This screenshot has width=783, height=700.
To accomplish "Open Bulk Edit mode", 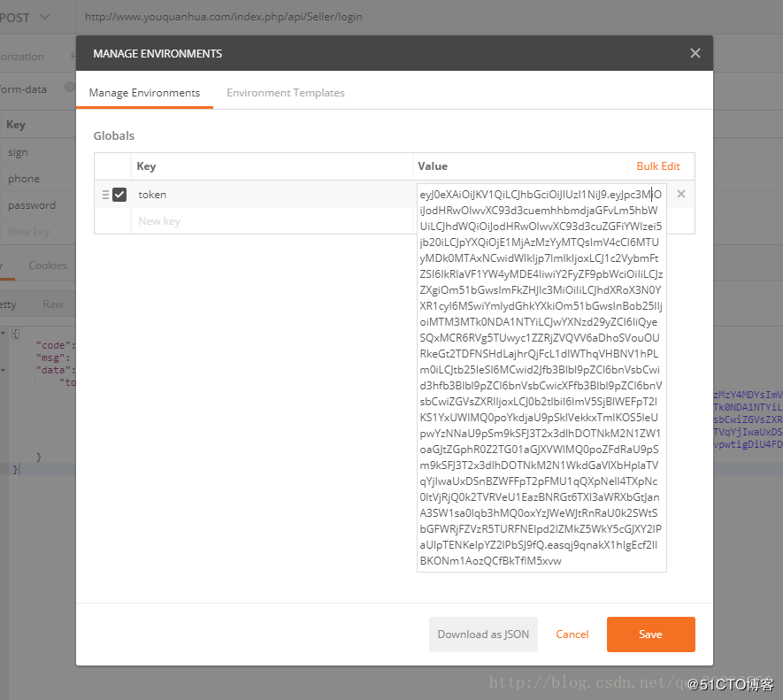I will click(657, 166).
